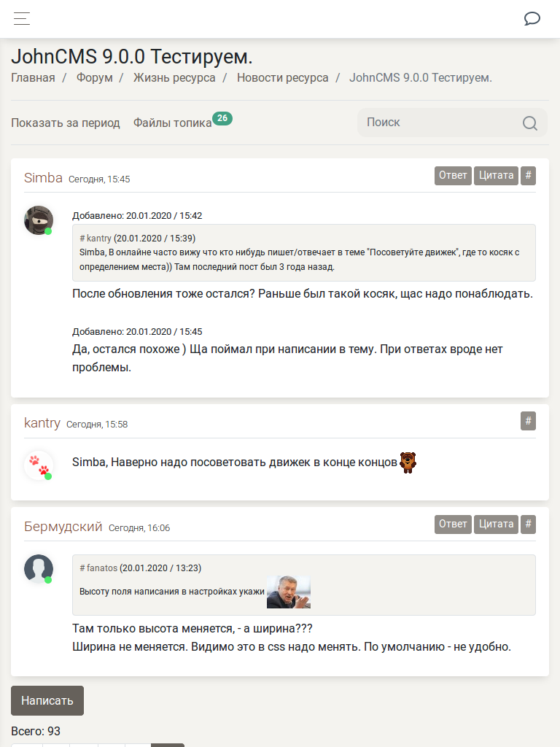The image size is (560, 747).
Task: Open kantry's profile username link
Action: 42,423
